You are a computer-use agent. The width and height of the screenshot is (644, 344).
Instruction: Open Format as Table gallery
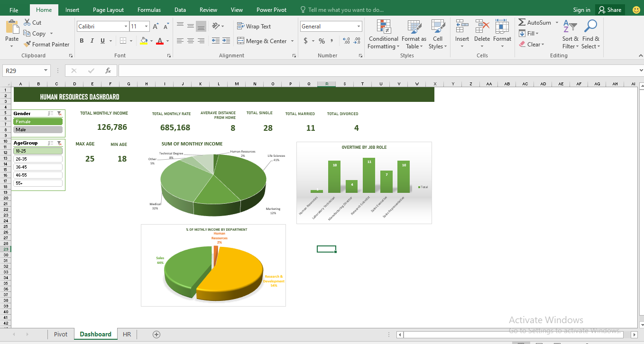coord(414,34)
